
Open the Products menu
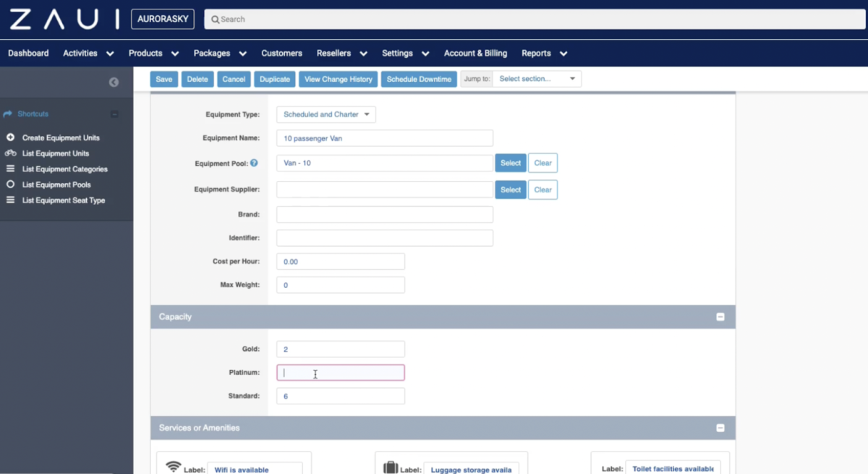153,54
